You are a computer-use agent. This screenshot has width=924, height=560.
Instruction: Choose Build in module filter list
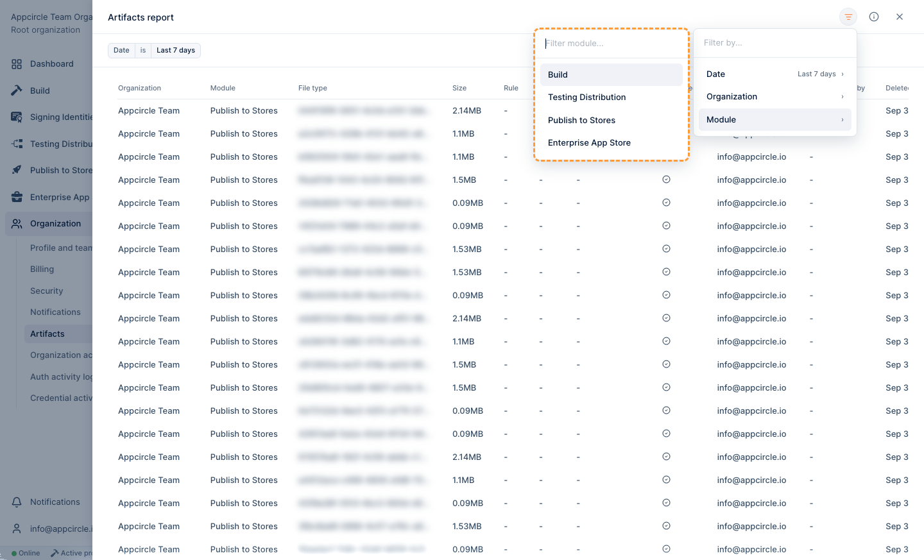click(x=611, y=74)
